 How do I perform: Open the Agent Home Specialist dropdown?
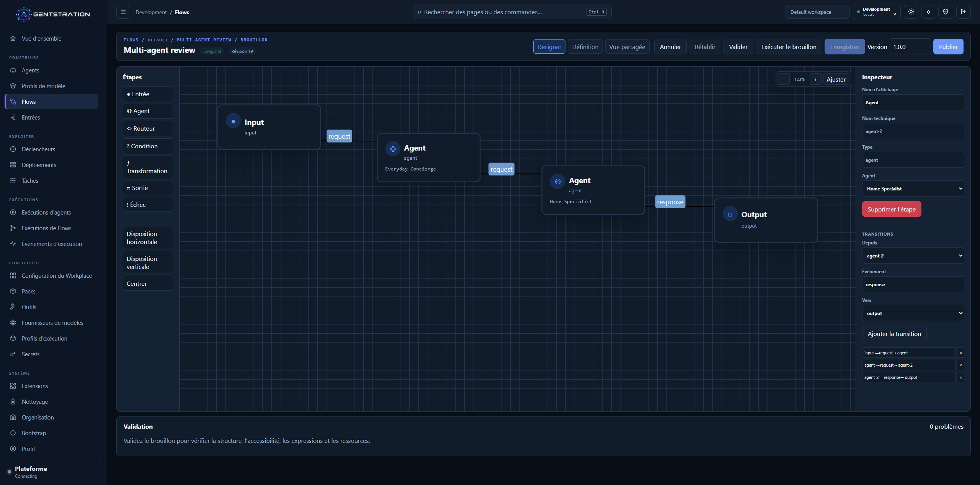pyautogui.click(x=913, y=188)
